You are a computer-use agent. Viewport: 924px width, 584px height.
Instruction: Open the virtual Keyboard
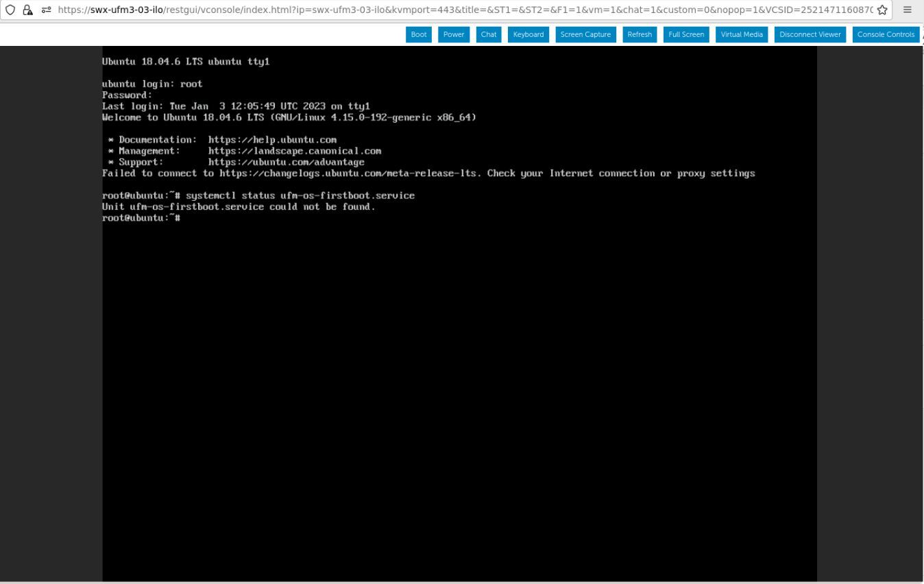(528, 34)
